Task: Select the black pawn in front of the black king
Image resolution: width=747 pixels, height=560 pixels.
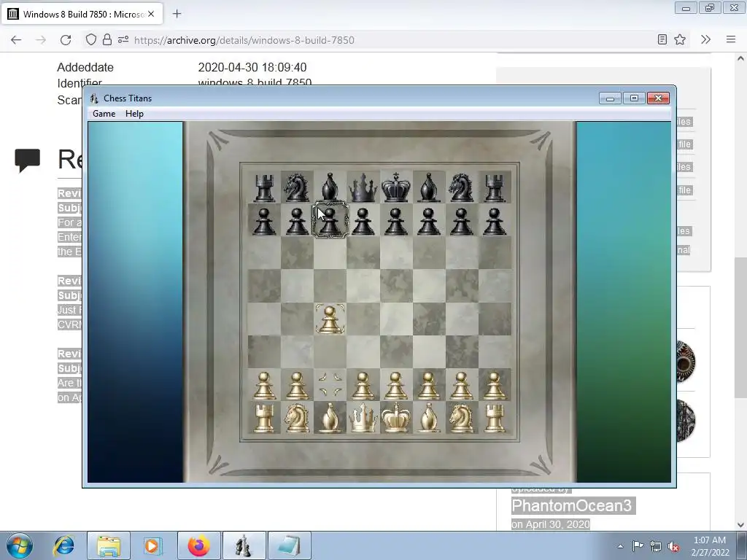Action: pyautogui.click(x=395, y=221)
